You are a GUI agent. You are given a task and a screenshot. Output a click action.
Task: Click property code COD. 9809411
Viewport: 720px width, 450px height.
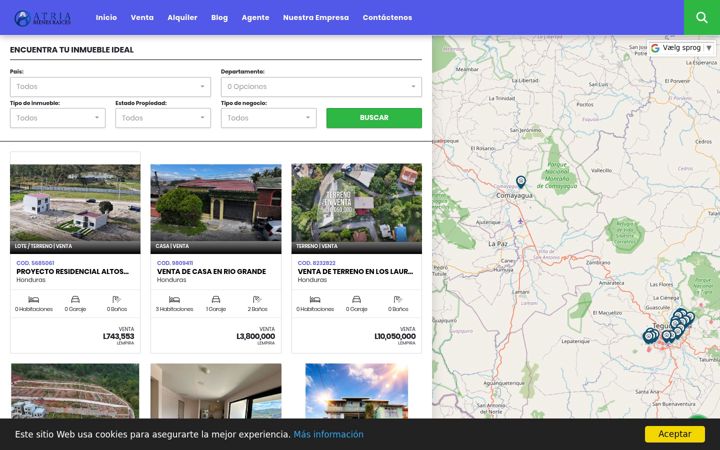[175, 263]
